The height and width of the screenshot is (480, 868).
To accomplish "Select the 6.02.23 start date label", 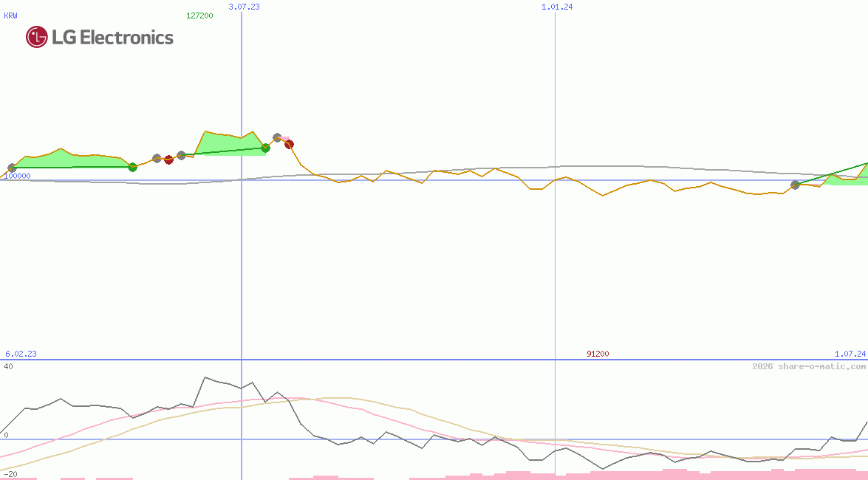I will click(x=20, y=354).
